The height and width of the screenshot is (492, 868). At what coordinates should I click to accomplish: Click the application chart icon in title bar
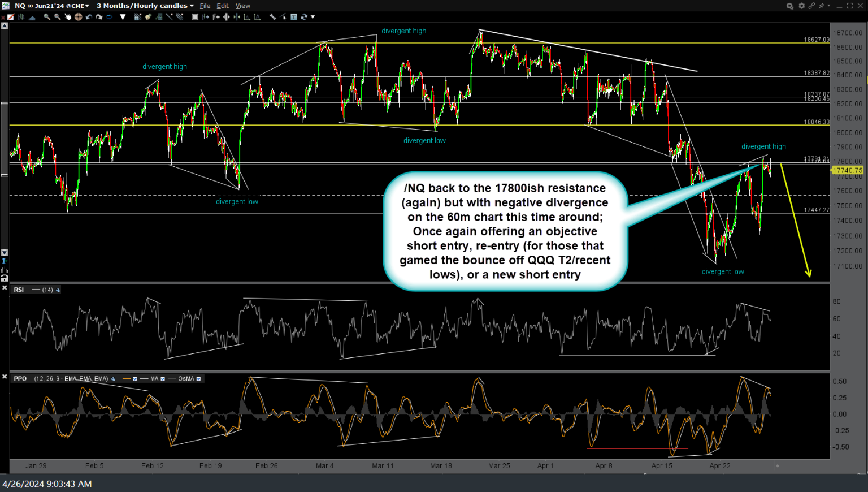click(6, 6)
